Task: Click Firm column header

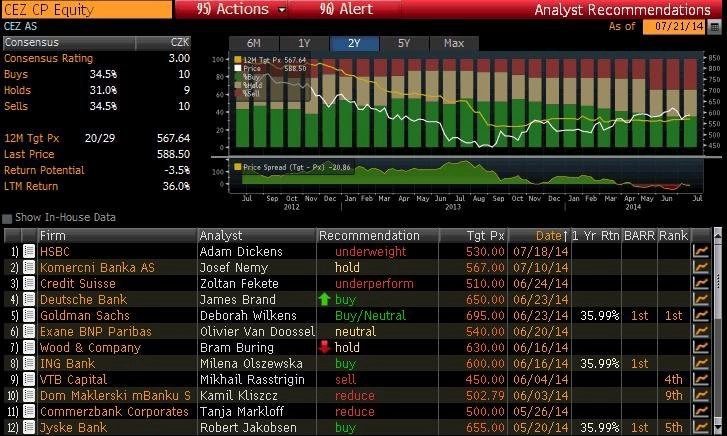Action: pos(117,236)
